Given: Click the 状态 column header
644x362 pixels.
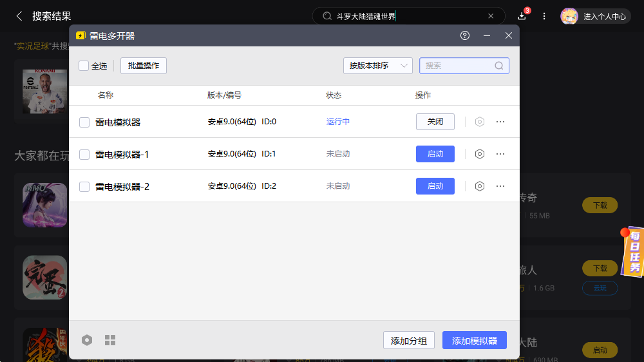Looking at the screenshot, I should (334, 95).
